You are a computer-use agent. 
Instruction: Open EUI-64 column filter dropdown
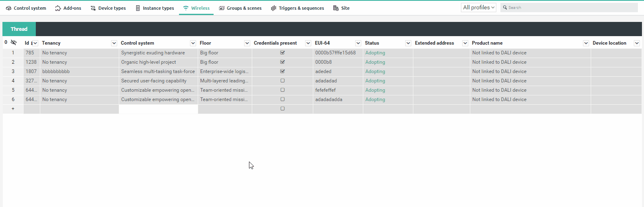point(358,43)
